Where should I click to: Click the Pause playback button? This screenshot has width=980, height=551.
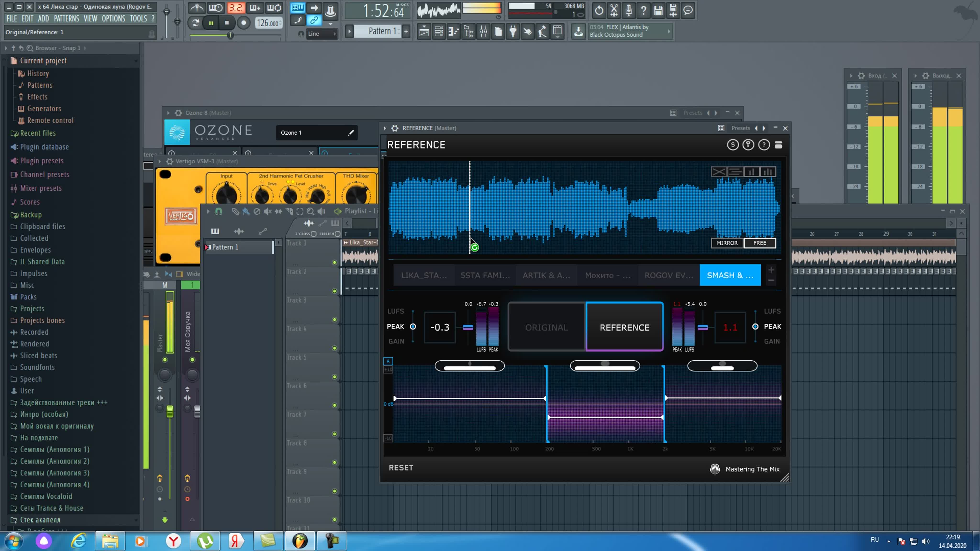point(211,23)
